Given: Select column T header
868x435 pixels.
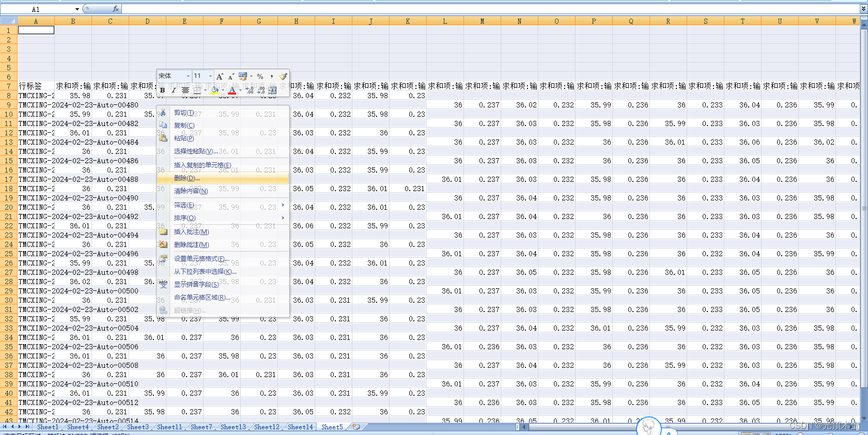Looking at the screenshot, I should click(743, 21).
